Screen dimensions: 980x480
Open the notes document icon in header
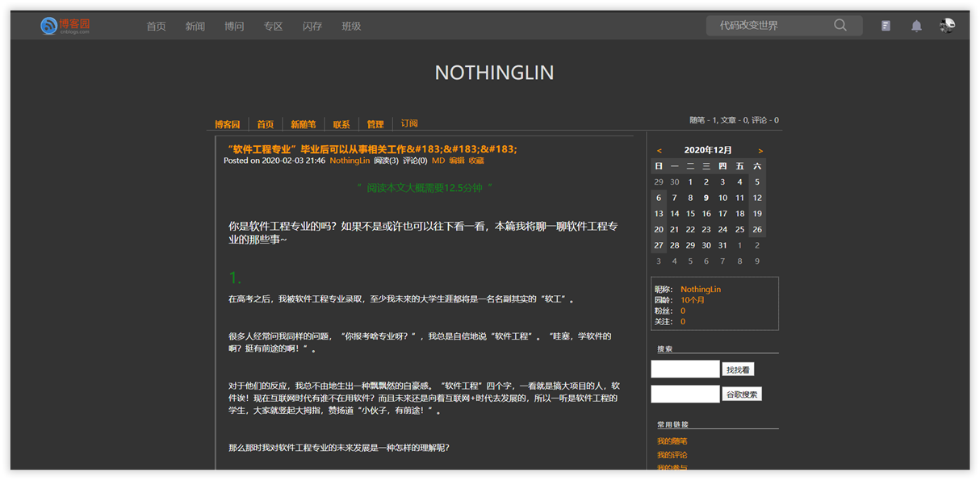[886, 26]
